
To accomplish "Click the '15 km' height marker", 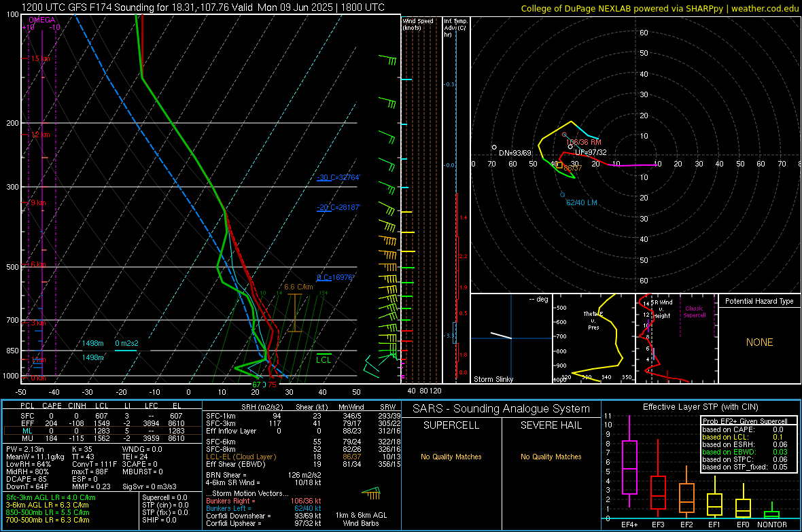I will pos(40,59).
